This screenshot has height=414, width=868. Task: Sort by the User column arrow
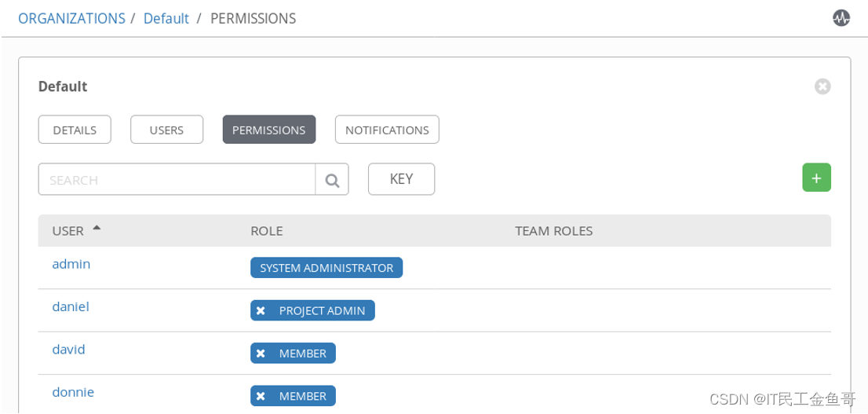point(97,229)
